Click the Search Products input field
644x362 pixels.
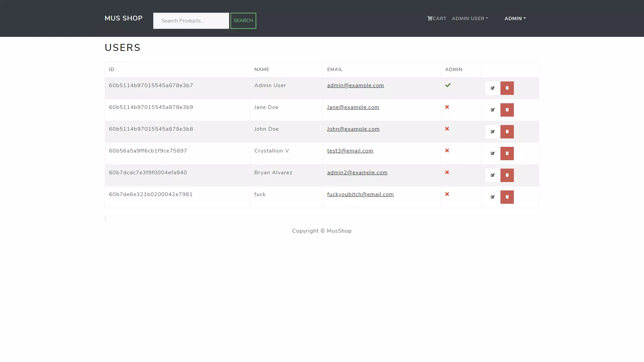pos(191,21)
